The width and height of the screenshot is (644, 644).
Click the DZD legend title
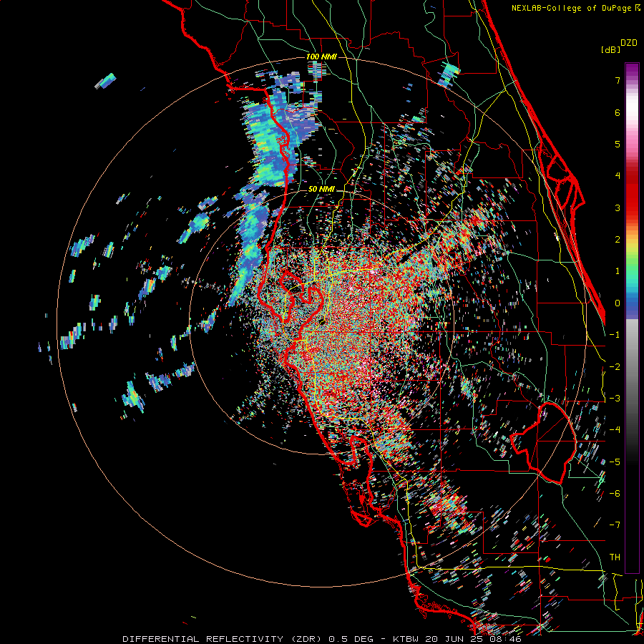pos(629,43)
